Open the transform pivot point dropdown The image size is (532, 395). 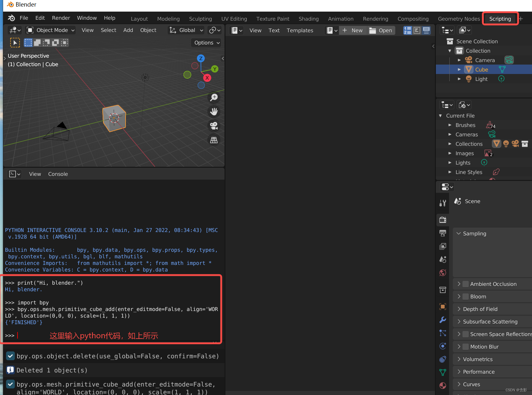click(x=215, y=30)
